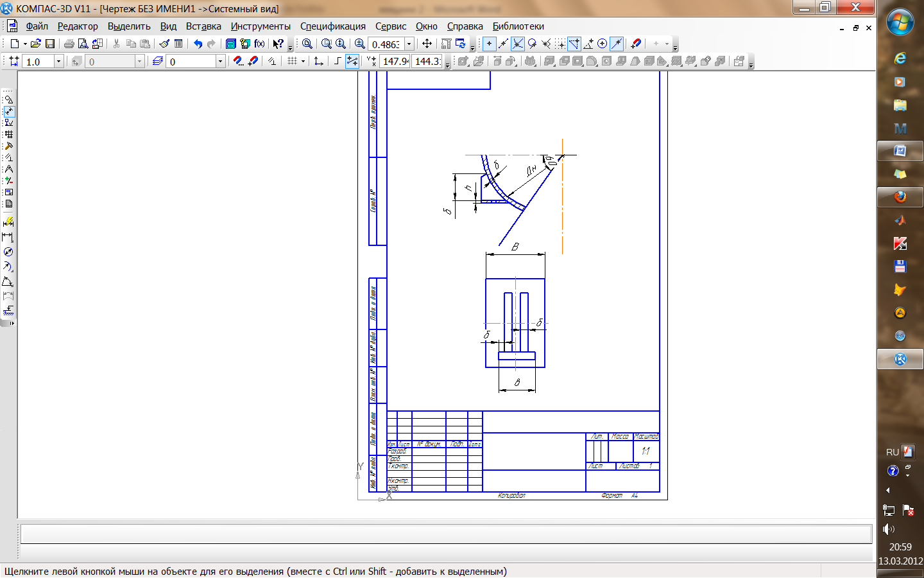Select the linear dimension tool
The image size is (924, 578).
click(x=8, y=237)
